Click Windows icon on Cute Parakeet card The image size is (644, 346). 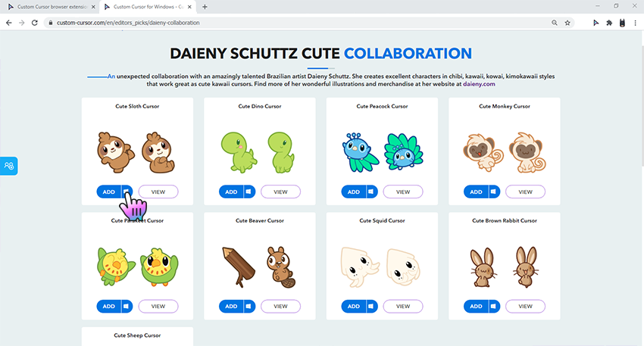127,306
